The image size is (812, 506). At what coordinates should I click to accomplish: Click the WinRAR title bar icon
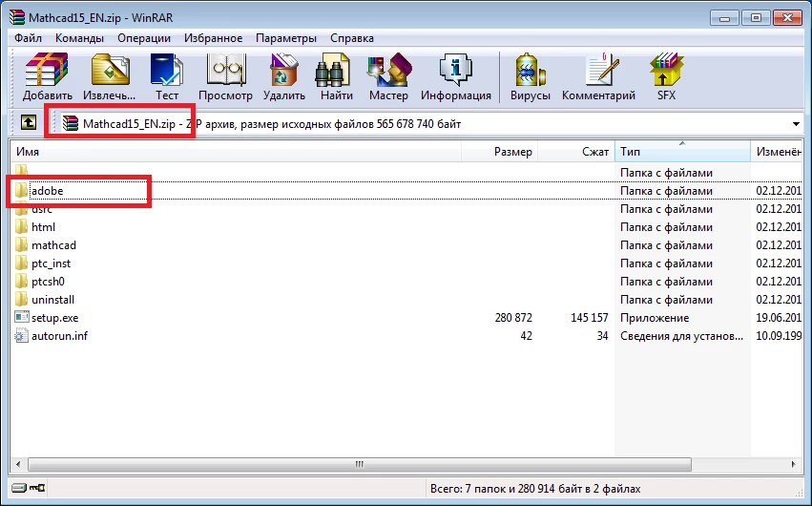click(17, 17)
